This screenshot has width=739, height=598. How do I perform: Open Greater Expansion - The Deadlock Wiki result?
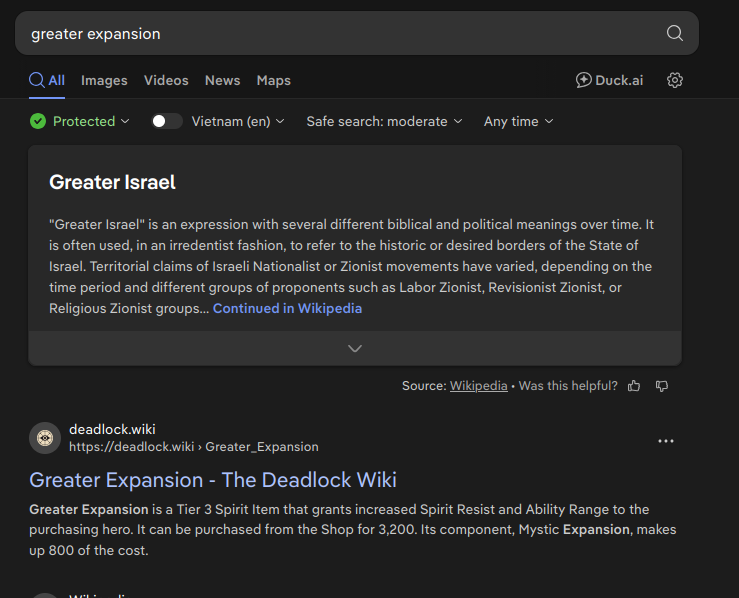tap(213, 480)
